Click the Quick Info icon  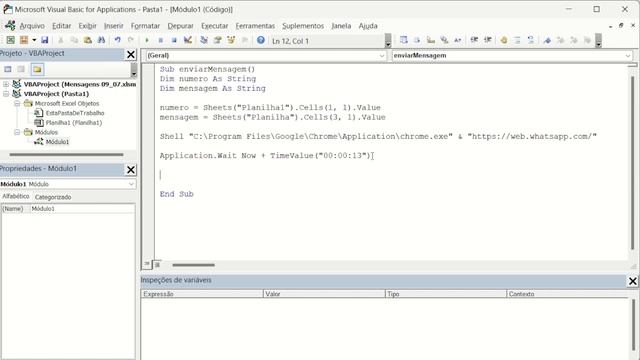[x=431, y=40]
